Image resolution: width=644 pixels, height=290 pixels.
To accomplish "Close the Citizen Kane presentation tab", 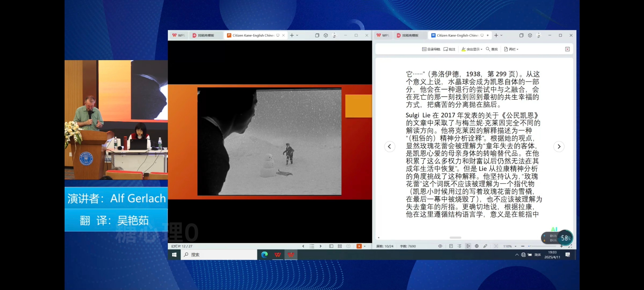I will point(283,35).
